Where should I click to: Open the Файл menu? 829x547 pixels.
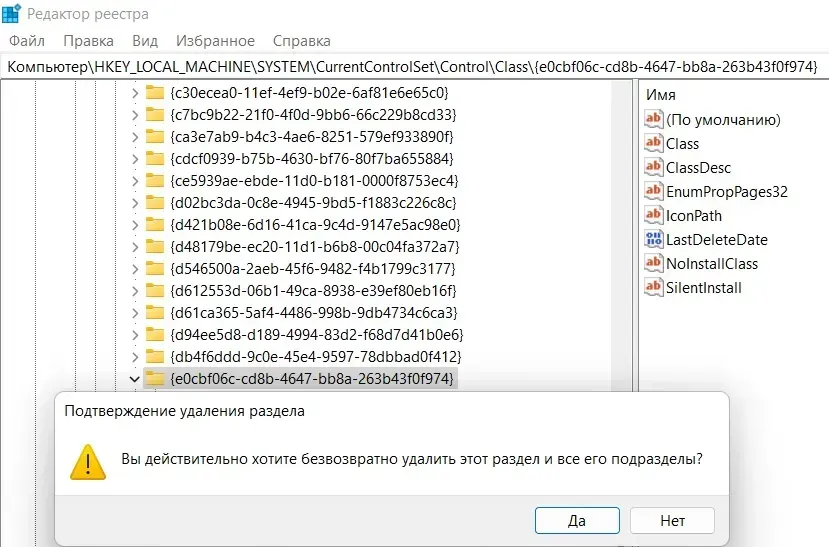pos(26,41)
